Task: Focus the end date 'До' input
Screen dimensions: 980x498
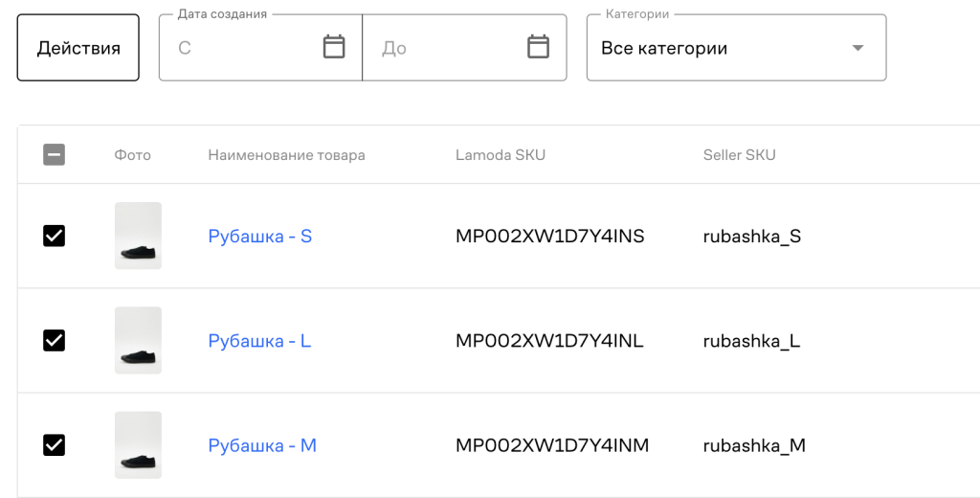Action: click(445, 48)
